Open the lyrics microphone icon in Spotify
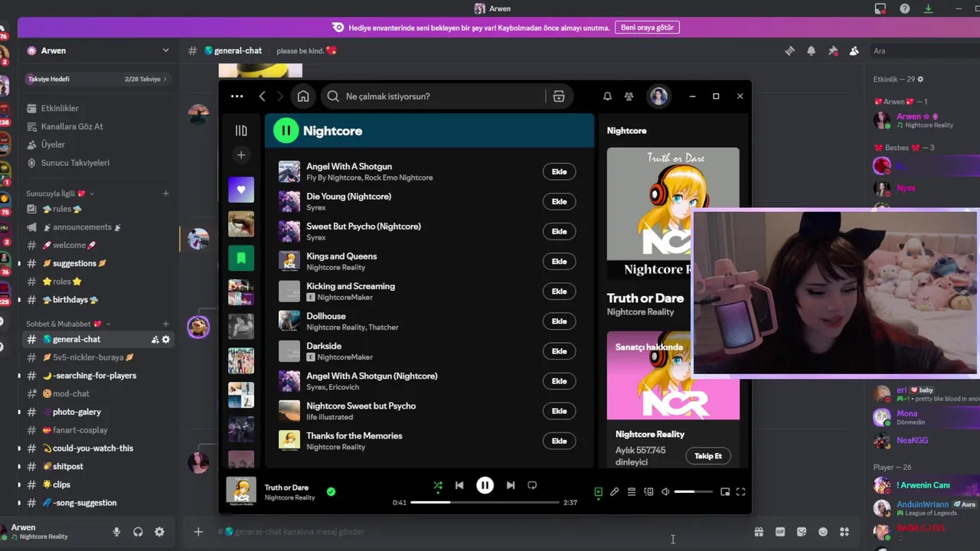This screenshot has height=551, width=980. (614, 492)
